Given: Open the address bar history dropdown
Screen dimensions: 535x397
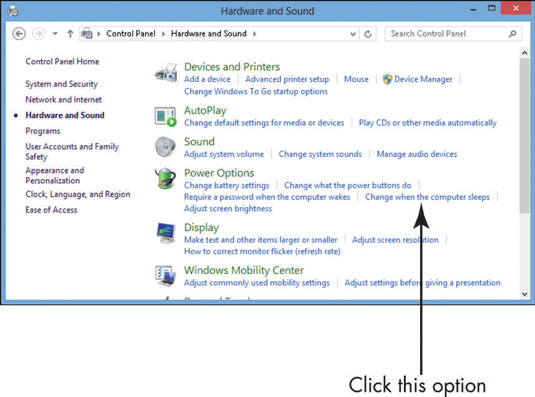Looking at the screenshot, I should pos(353,34).
